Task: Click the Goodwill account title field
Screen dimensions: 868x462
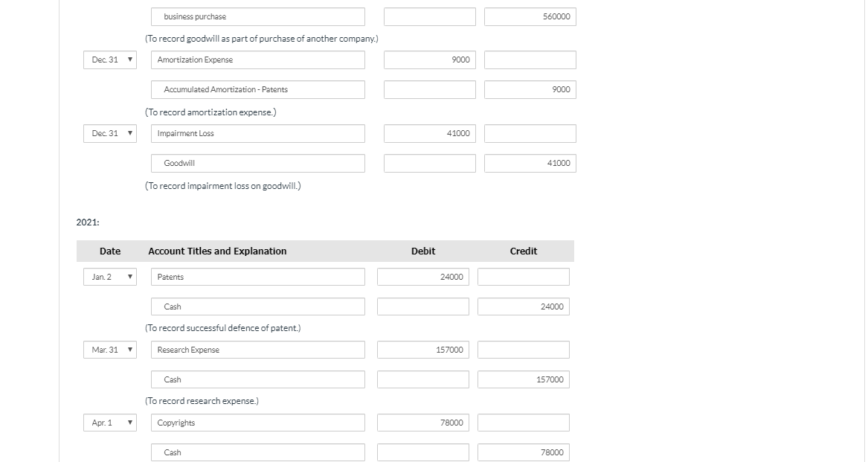Action: (x=257, y=163)
